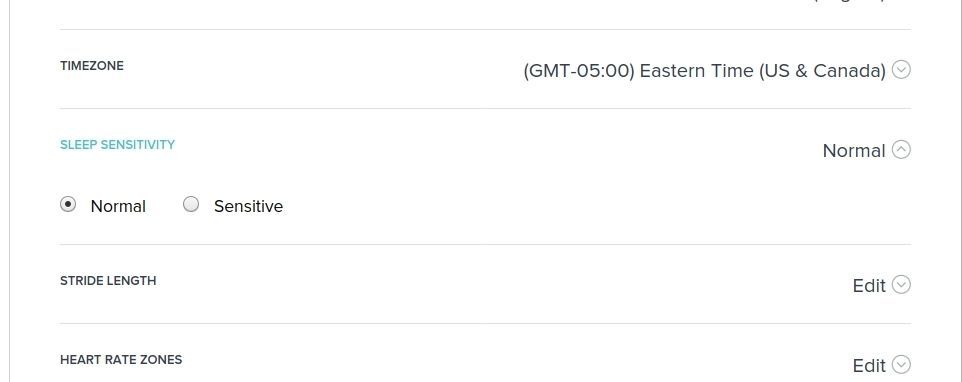Click the Normal value beside Sleep Sensitivity

[x=853, y=151]
